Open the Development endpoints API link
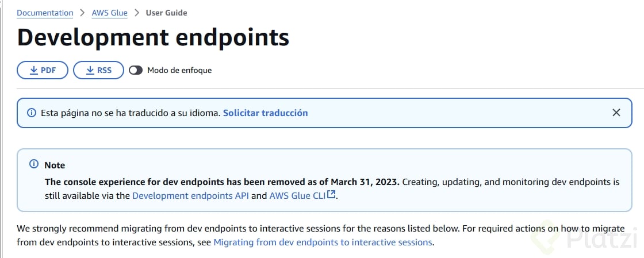The width and height of the screenshot is (644, 258). 190,195
